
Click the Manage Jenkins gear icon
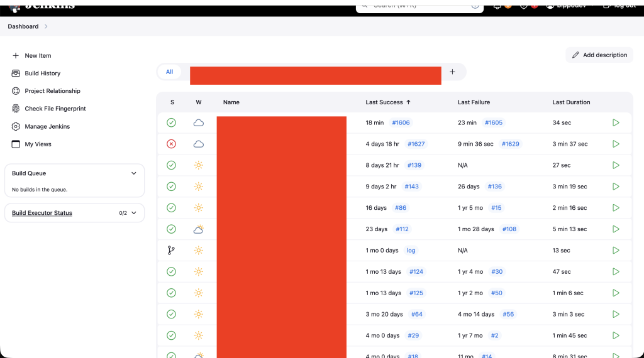[x=16, y=126]
